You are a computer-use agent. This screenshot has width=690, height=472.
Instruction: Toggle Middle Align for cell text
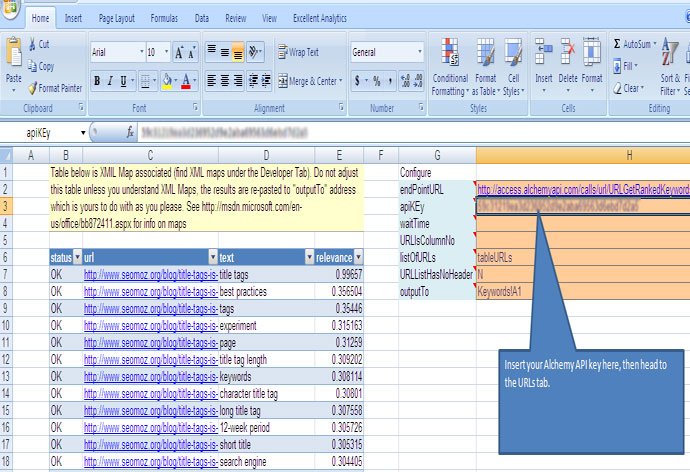225,52
